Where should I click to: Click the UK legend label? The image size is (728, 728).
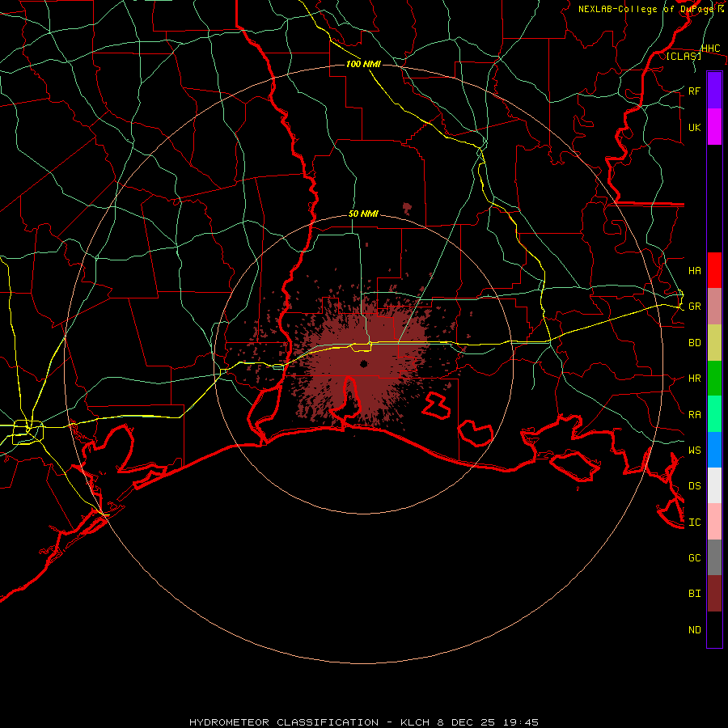pyautogui.click(x=694, y=127)
